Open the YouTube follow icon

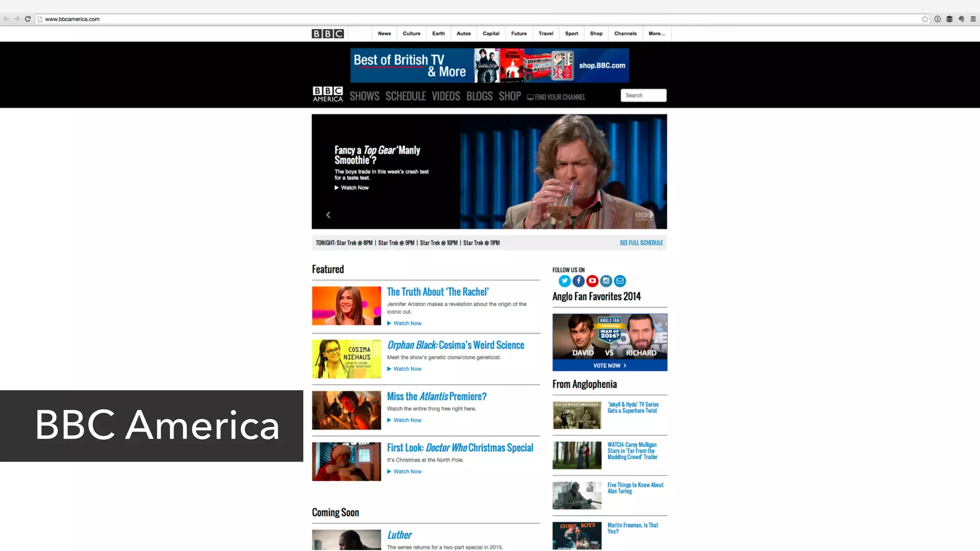click(x=592, y=281)
